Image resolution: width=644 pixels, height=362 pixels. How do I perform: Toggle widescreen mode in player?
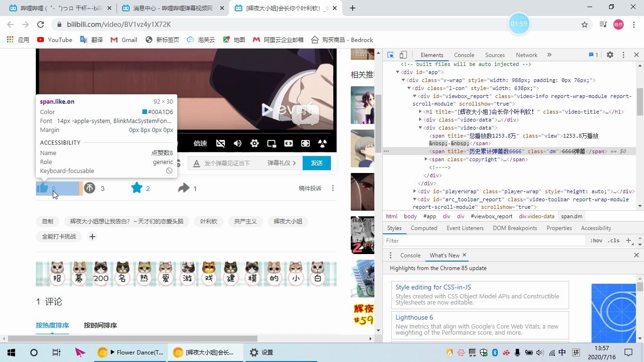point(289,143)
